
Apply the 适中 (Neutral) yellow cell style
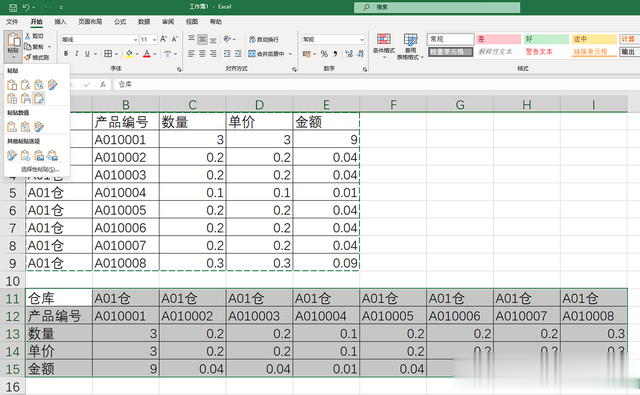(594, 39)
